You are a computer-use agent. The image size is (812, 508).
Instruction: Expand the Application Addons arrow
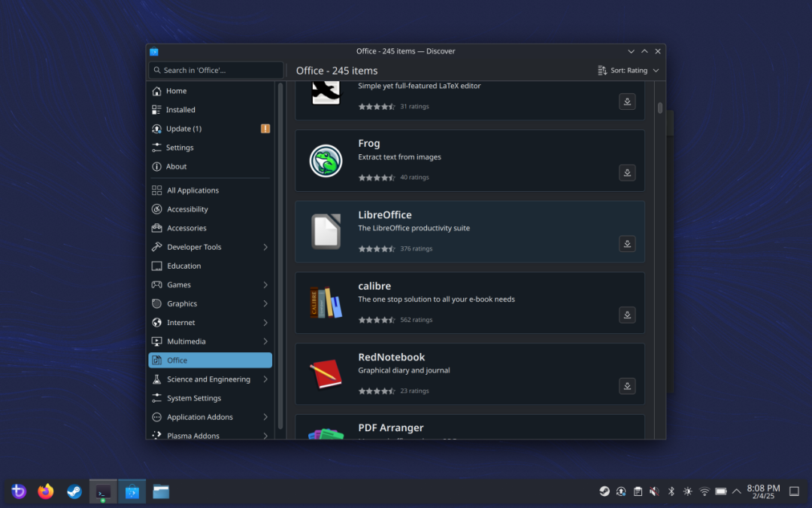(x=265, y=417)
